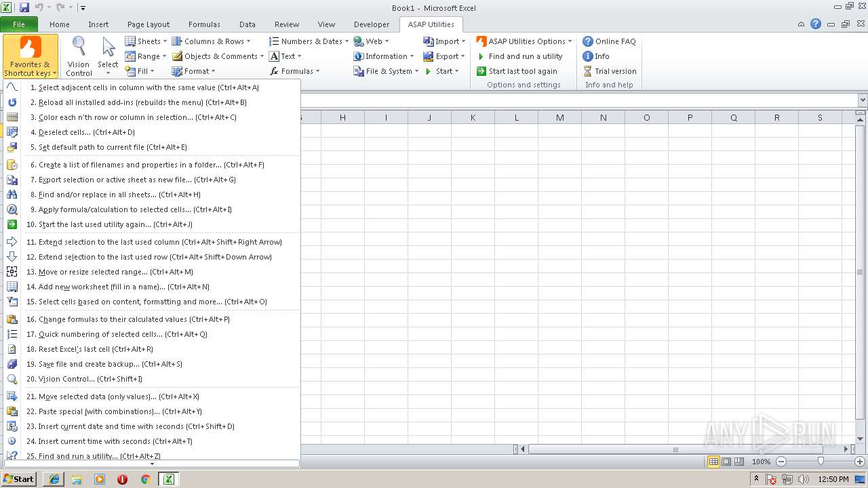Screen dimensions: 868x488
Task: Switch to the Page Layout tab
Action: coord(149,24)
